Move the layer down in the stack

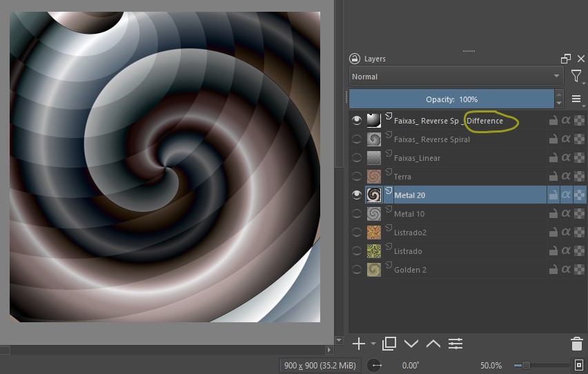click(411, 344)
